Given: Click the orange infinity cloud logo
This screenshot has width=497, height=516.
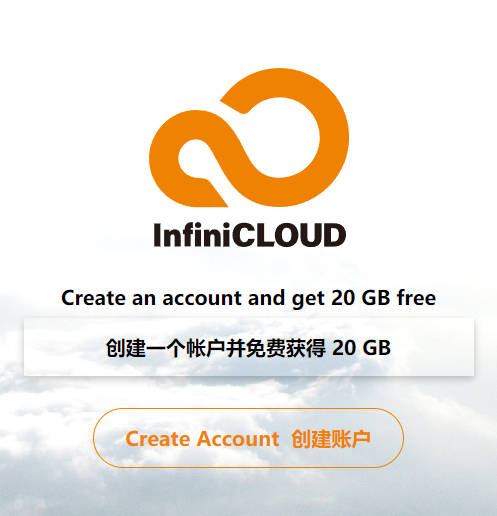Looking at the screenshot, I should pyautogui.click(x=249, y=137).
